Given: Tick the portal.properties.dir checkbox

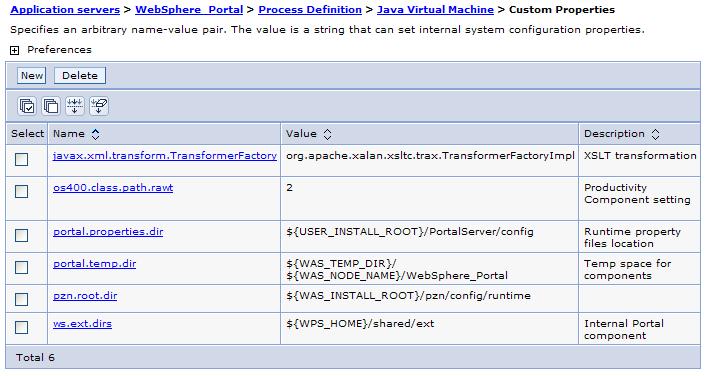Looking at the screenshot, I should coord(22,235).
